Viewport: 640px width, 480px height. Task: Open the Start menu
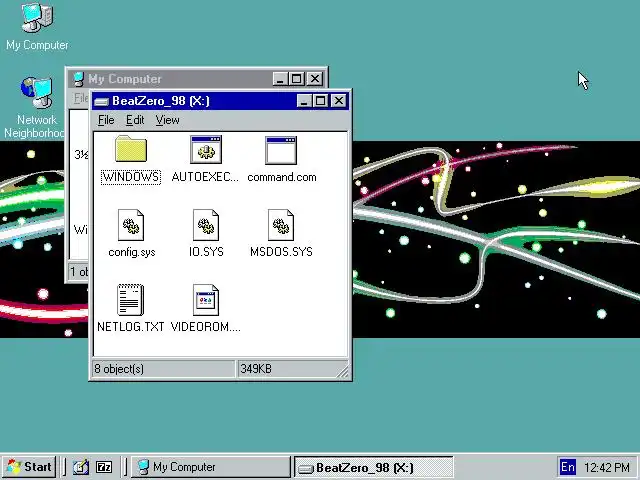click(x=29, y=467)
